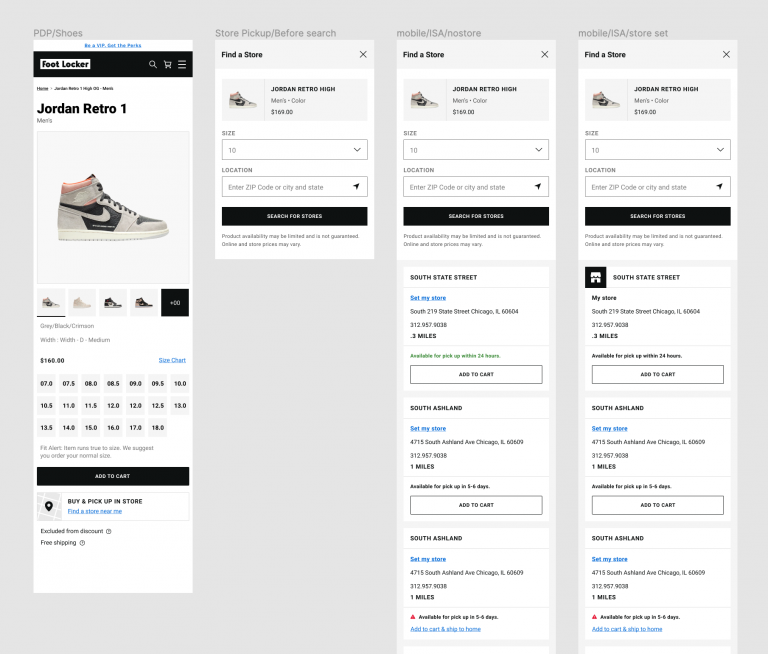Click Add To Cart on the shoe product page

pyautogui.click(x=113, y=476)
